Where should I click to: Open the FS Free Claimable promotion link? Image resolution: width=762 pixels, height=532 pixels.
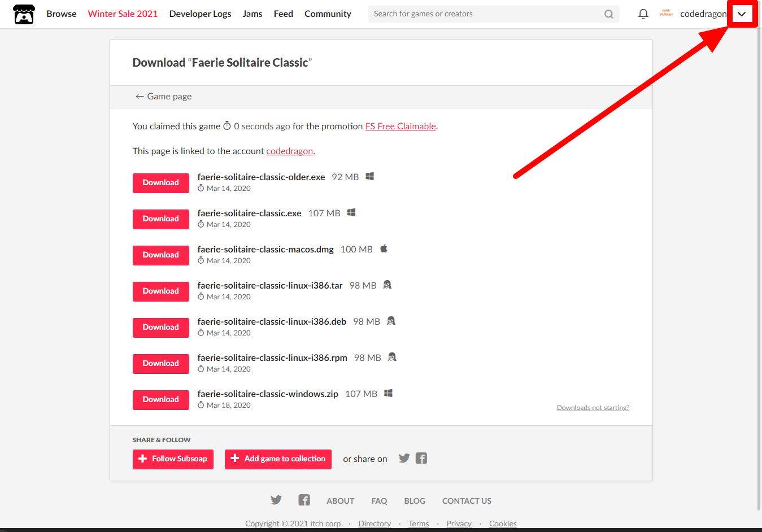400,127
